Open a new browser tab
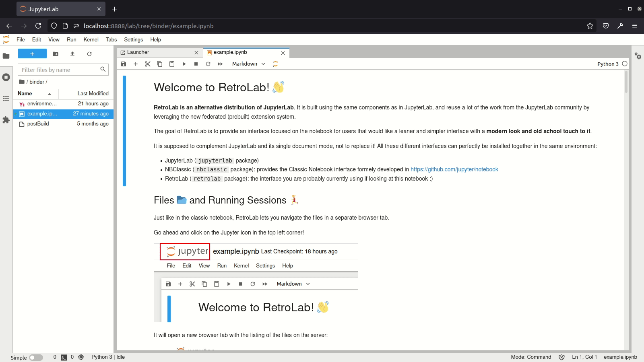 coord(115,9)
